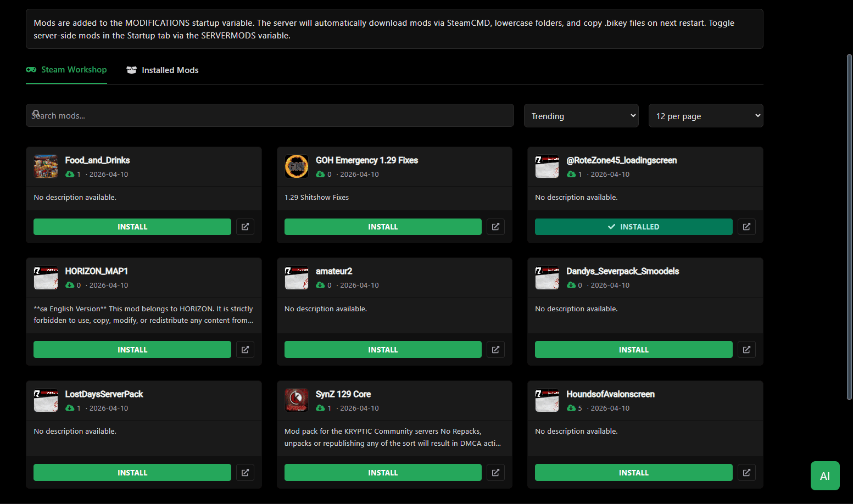Click the external link icon on GOH Emergency 1.29 Fixes
Image resolution: width=853 pixels, height=504 pixels.
point(495,226)
